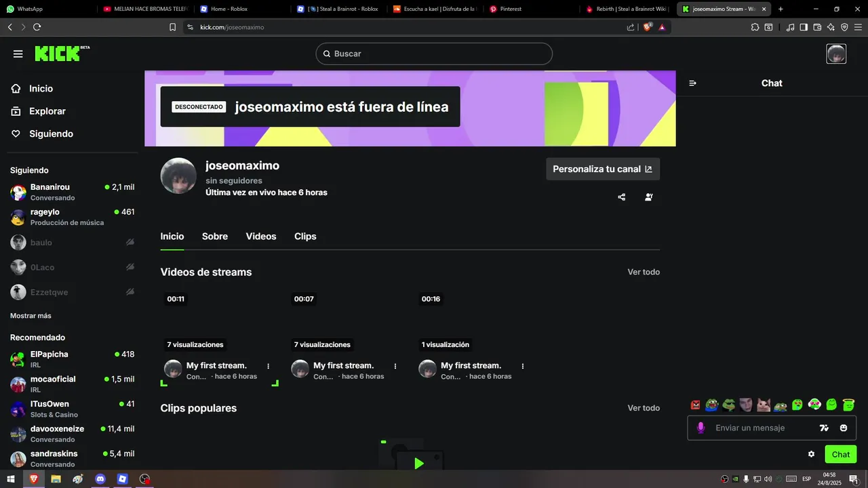Open the options menu for third stream video
This screenshot has height=488, width=868.
coord(522,366)
